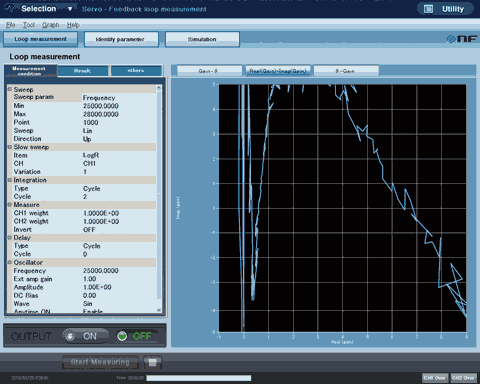Select the Loop measurement mode button
Viewport: 480px width, 384px height.
(40, 39)
